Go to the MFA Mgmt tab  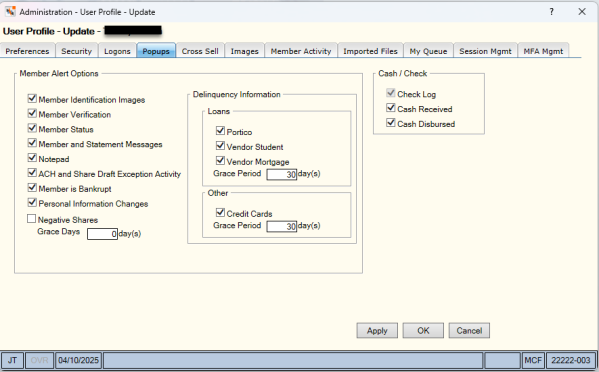coord(543,51)
